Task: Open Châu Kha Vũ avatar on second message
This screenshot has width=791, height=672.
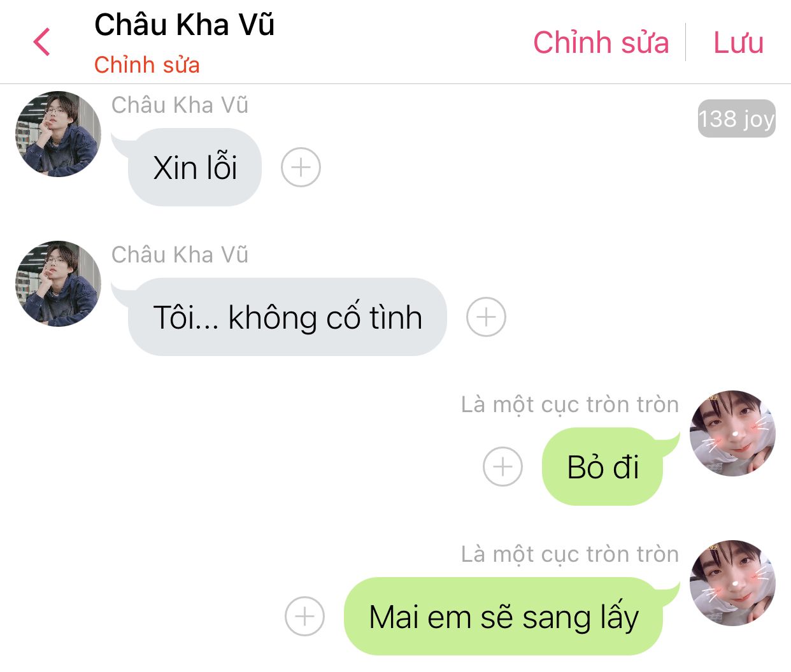Action: pos(58,283)
